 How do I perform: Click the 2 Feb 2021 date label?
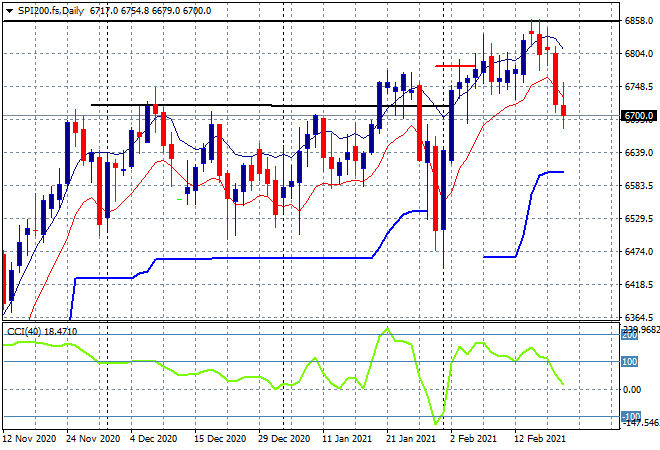(473, 439)
